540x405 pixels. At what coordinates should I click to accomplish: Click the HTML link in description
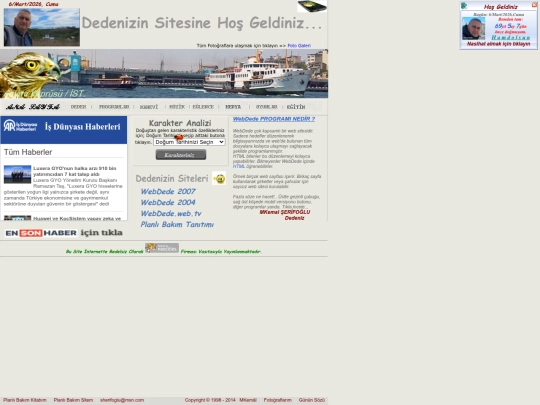coord(239,166)
